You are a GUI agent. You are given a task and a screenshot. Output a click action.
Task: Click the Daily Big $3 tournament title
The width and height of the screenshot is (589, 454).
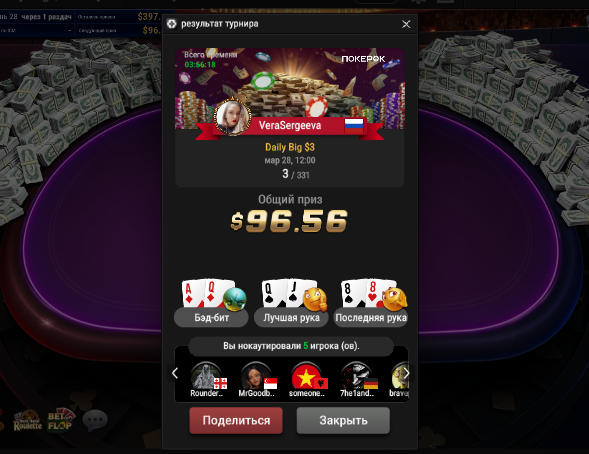tap(290, 147)
